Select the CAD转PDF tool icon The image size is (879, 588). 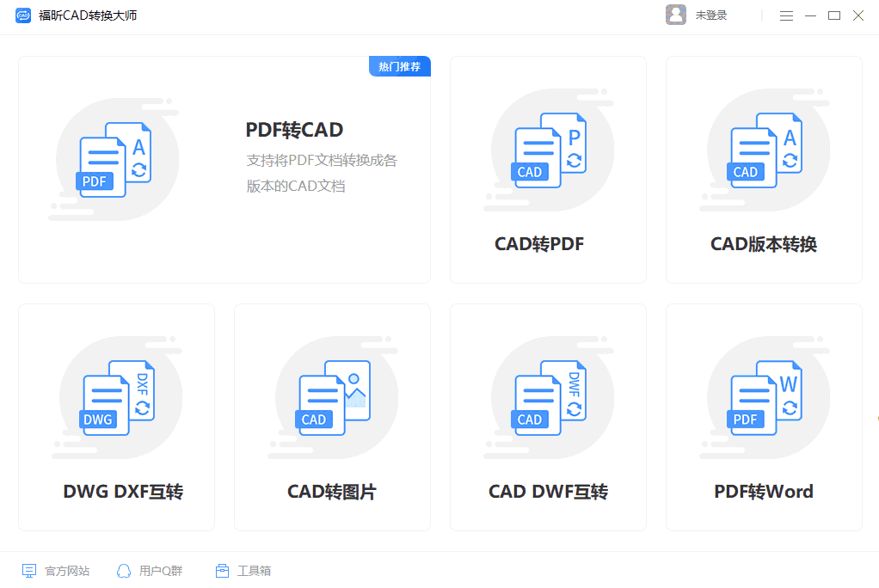548,150
